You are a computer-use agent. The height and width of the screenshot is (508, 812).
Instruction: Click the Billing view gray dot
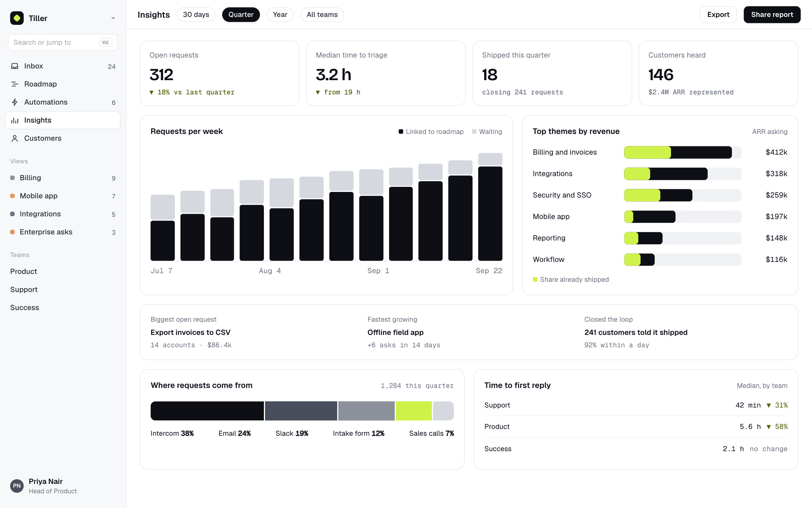tap(12, 178)
